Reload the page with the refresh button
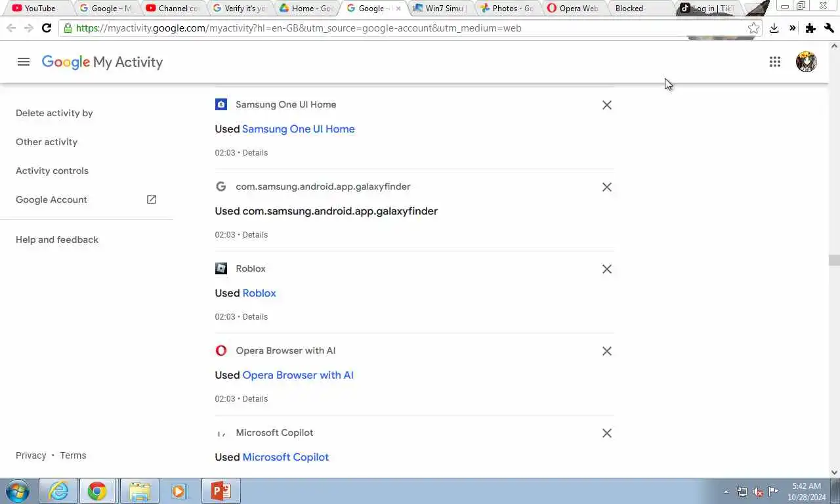This screenshot has height=504, width=840. 46,28
